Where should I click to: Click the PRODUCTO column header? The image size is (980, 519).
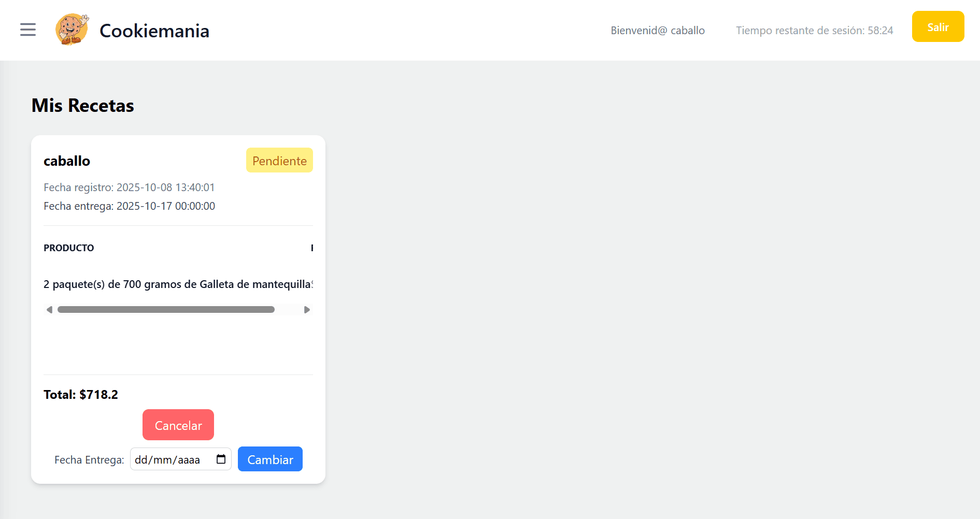[69, 248]
